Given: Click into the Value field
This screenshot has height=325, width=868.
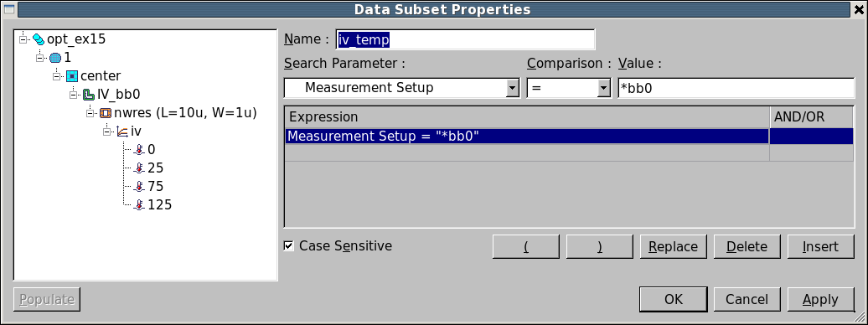Looking at the screenshot, I should click(x=736, y=88).
